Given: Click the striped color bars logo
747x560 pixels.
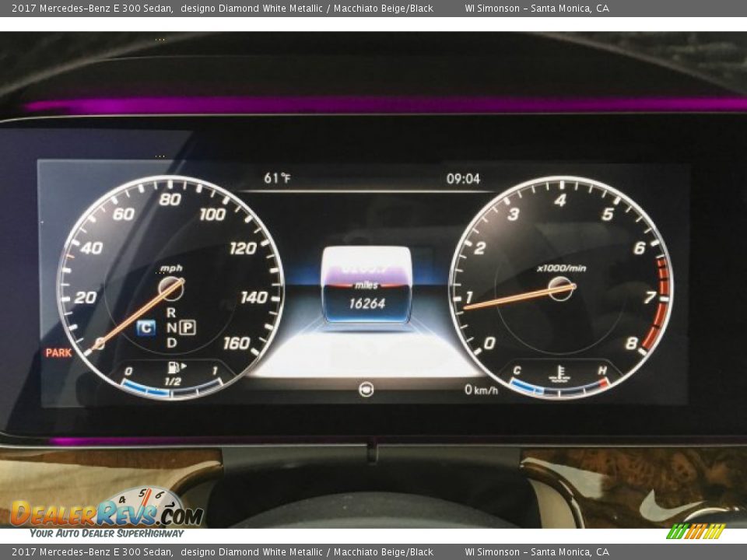Looking at the screenshot, I should point(695,531).
